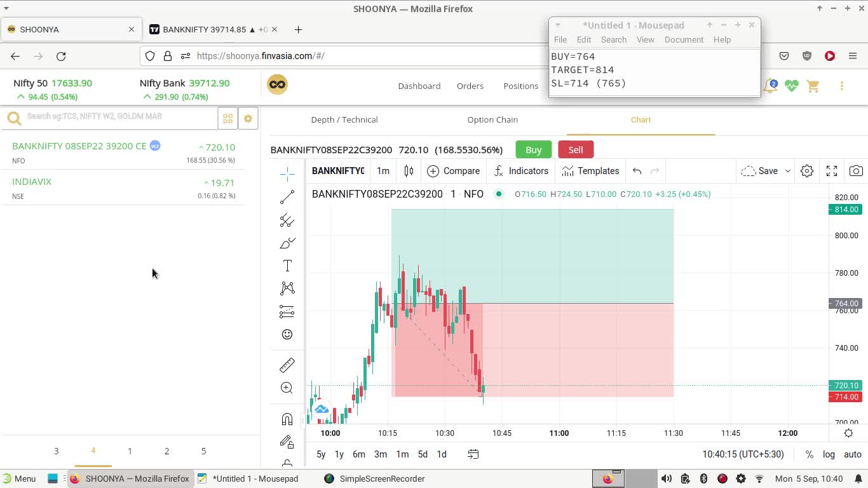Toggle log scale on chart
The width and height of the screenshot is (868, 488).
point(829,454)
